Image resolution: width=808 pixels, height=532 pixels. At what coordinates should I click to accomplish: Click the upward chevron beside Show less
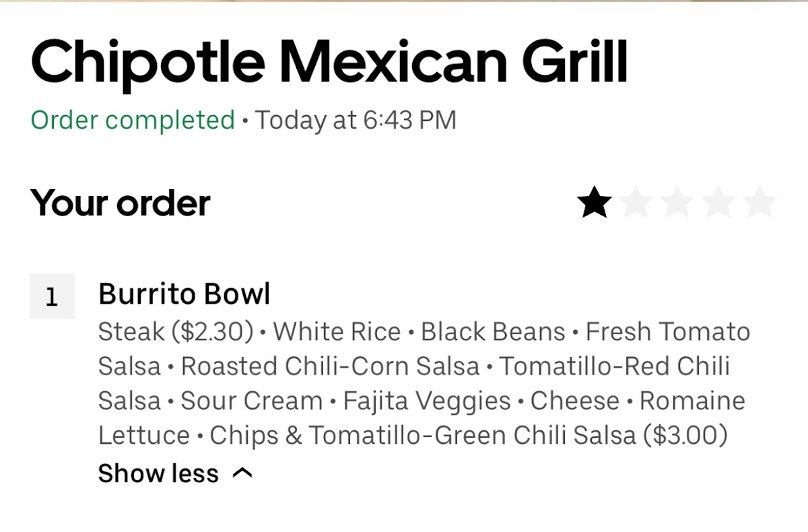242,473
